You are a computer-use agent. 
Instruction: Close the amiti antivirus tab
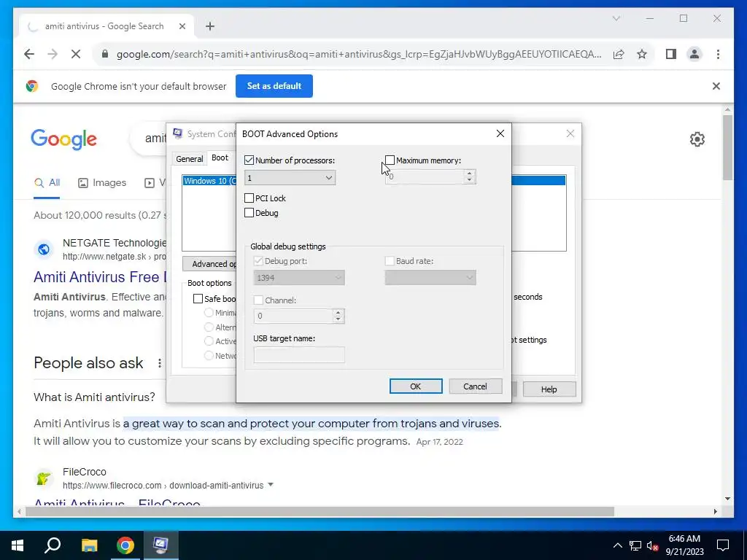coord(182,26)
